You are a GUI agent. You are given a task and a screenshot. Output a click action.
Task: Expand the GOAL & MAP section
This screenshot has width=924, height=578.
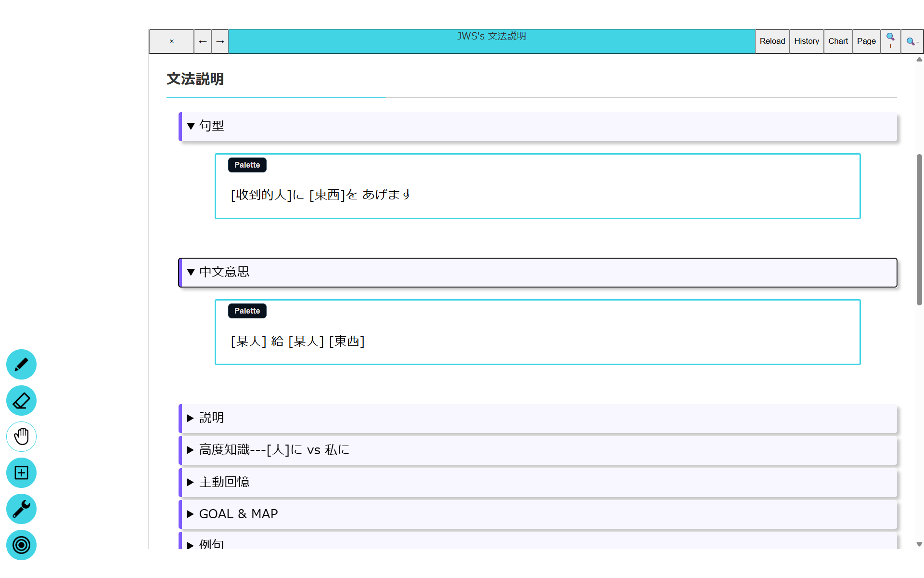point(238,514)
